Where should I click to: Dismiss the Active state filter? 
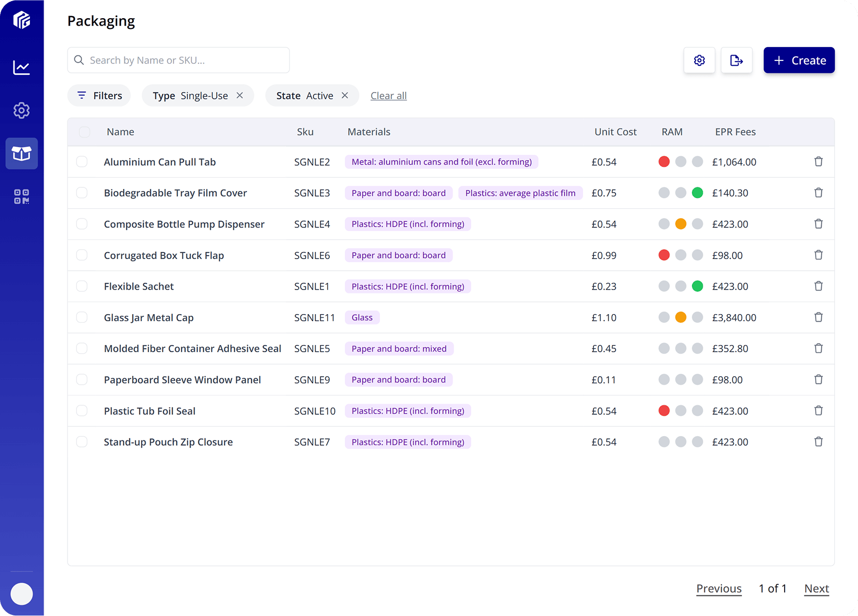coord(344,95)
